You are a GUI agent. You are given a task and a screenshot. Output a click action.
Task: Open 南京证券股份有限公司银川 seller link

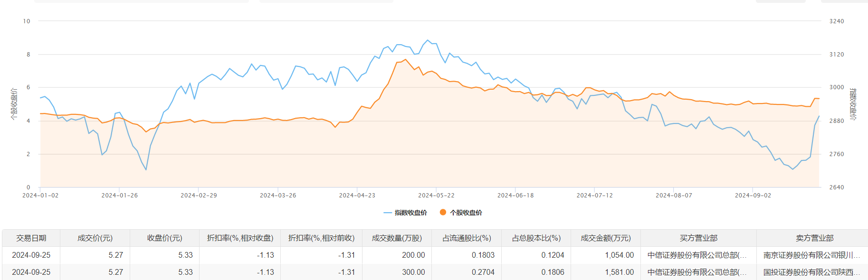pos(811,255)
